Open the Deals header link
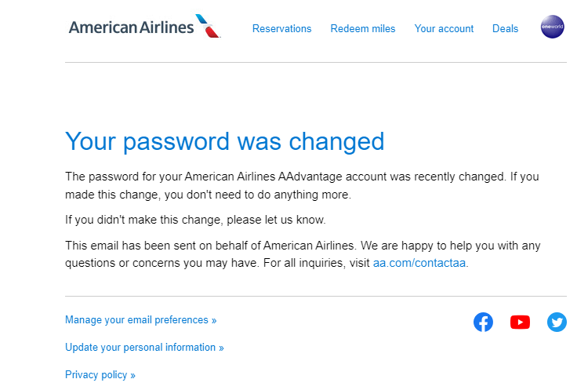 click(x=505, y=29)
